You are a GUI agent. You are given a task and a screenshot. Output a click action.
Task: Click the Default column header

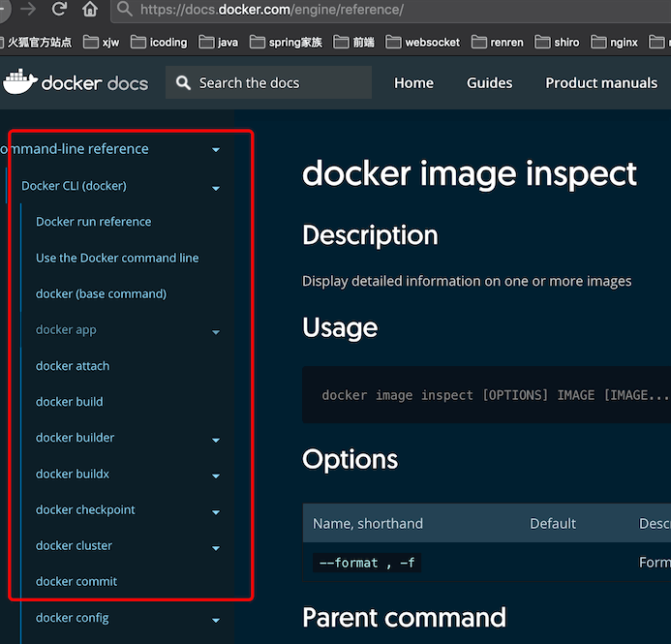(x=553, y=523)
